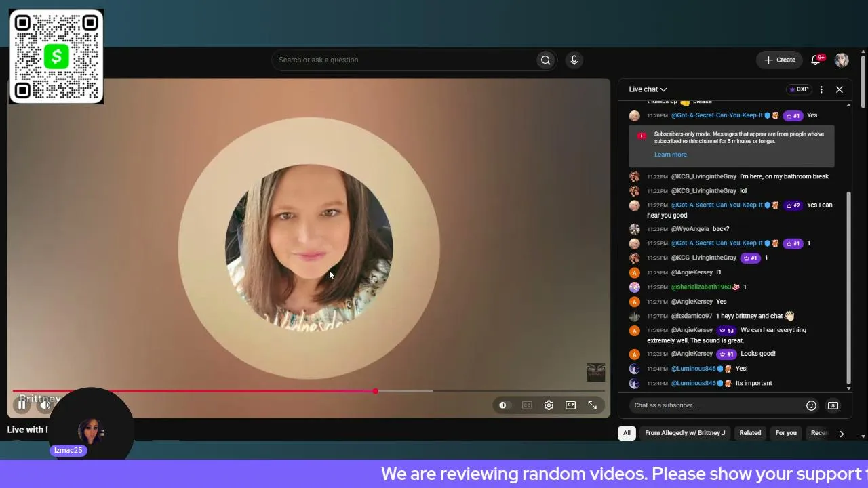
Task: Open the account avatar menu
Action: pos(842,60)
